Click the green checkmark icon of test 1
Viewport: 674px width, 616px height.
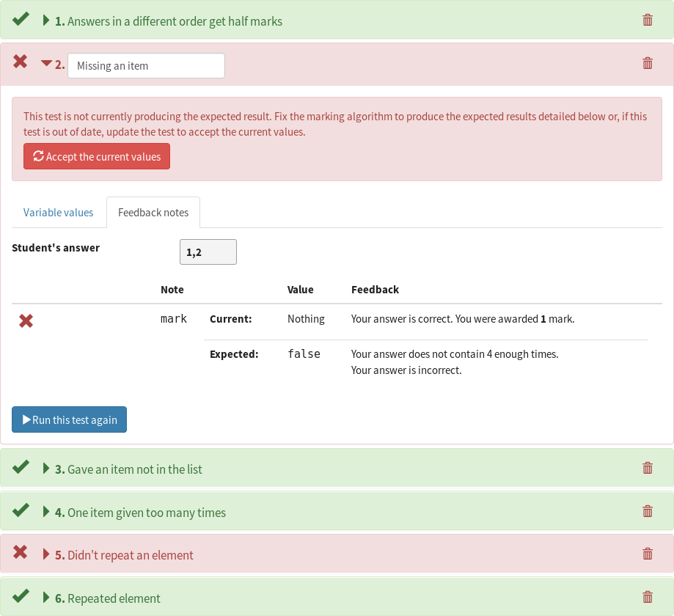coord(21,19)
